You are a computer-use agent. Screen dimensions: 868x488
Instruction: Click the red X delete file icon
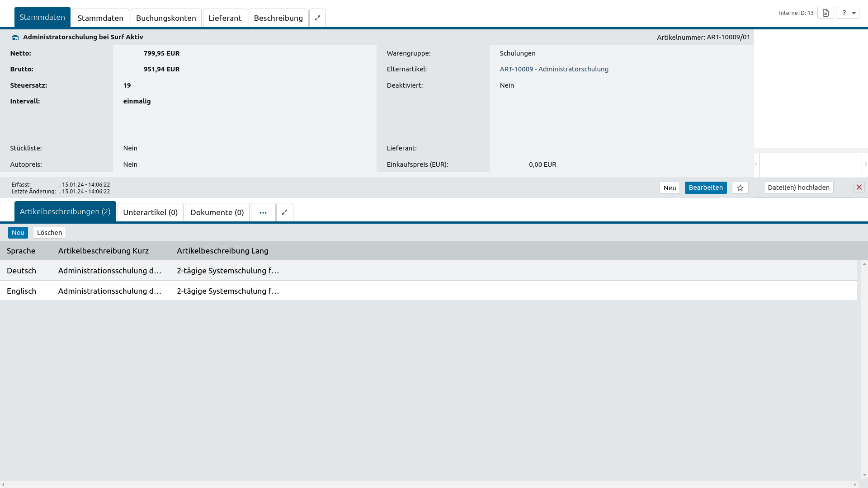point(859,188)
